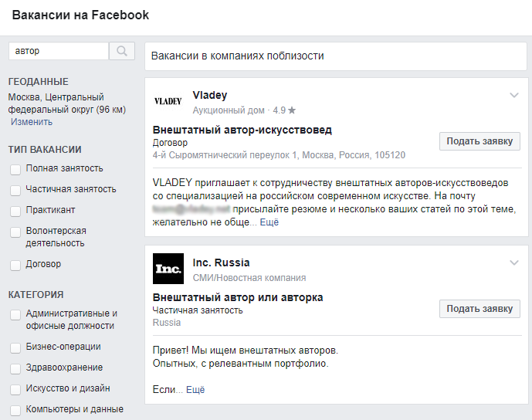This screenshot has width=532, height=420.
Task: Click the Изменить location link
Action: click(32, 122)
